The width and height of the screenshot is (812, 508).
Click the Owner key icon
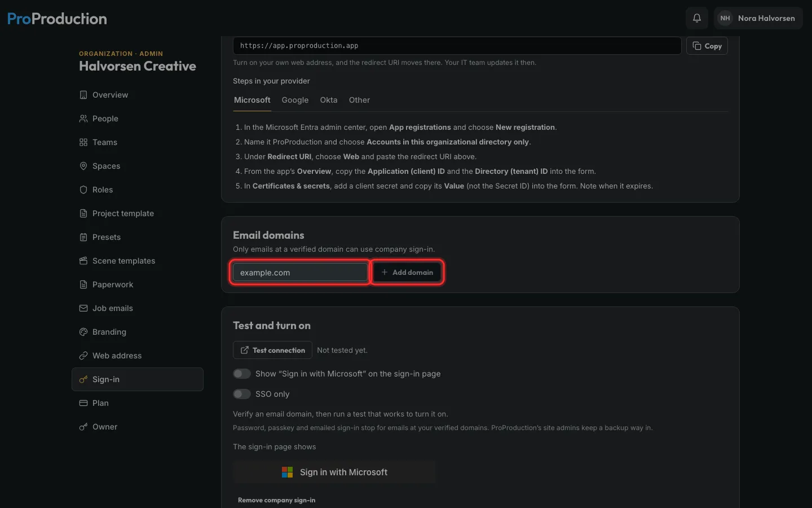click(x=83, y=427)
